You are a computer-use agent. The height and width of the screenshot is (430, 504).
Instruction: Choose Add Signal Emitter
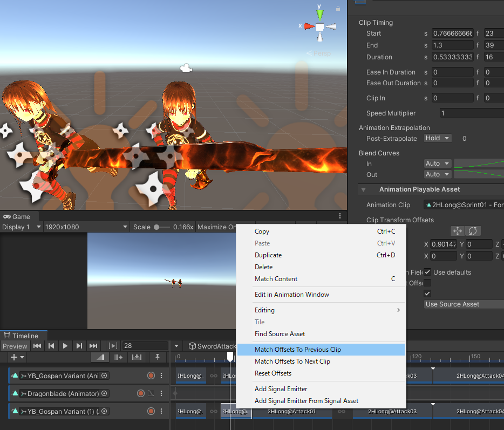(x=321, y=389)
